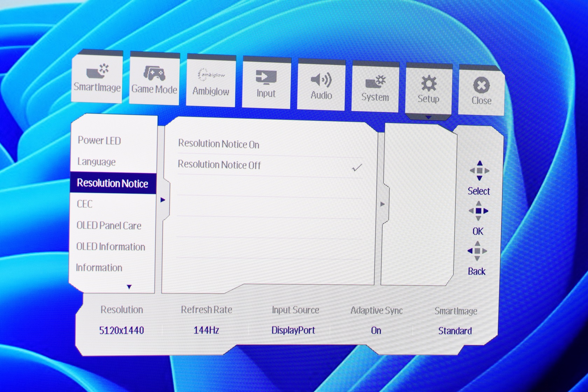Click the Input Source label
588x392 pixels.
(x=295, y=310)
